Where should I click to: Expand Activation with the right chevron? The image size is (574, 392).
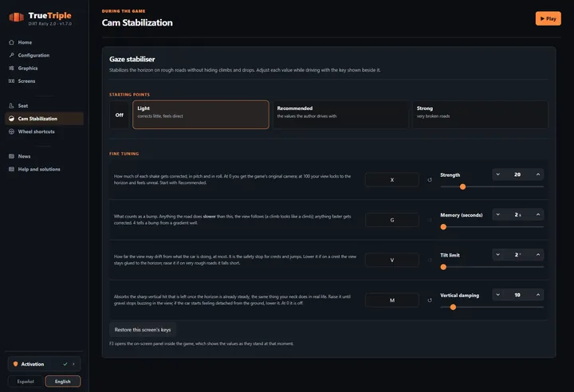click(x=73, y=364)
